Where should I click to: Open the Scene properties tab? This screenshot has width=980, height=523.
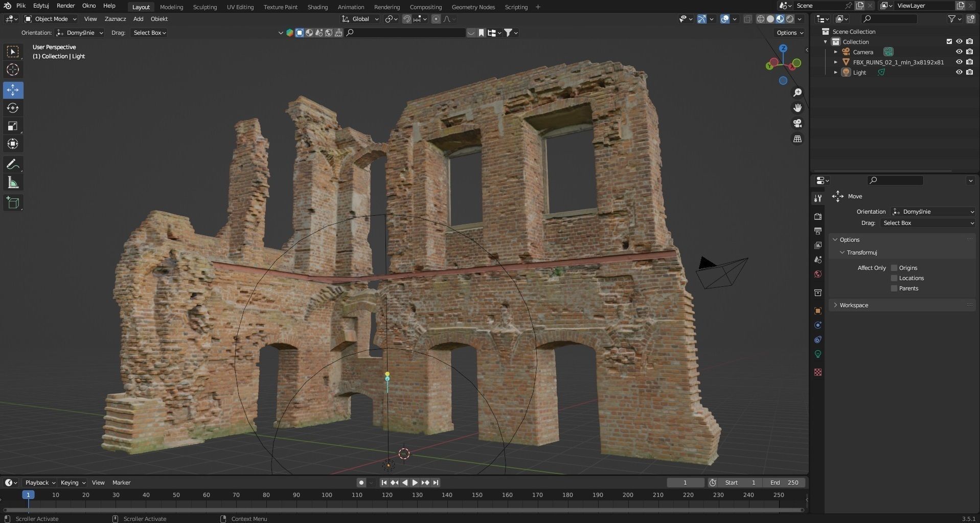pyautogui.click(x=818, y=260)
